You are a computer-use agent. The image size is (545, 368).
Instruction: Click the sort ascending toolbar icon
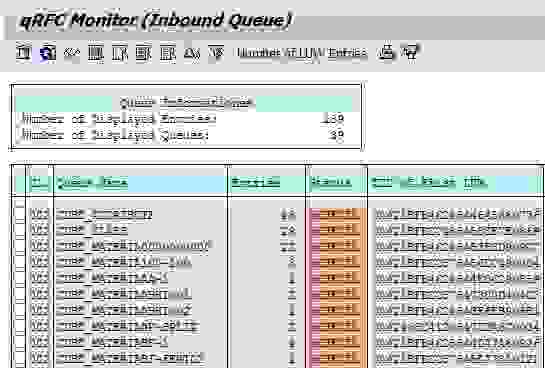click(x=192, y=53)
